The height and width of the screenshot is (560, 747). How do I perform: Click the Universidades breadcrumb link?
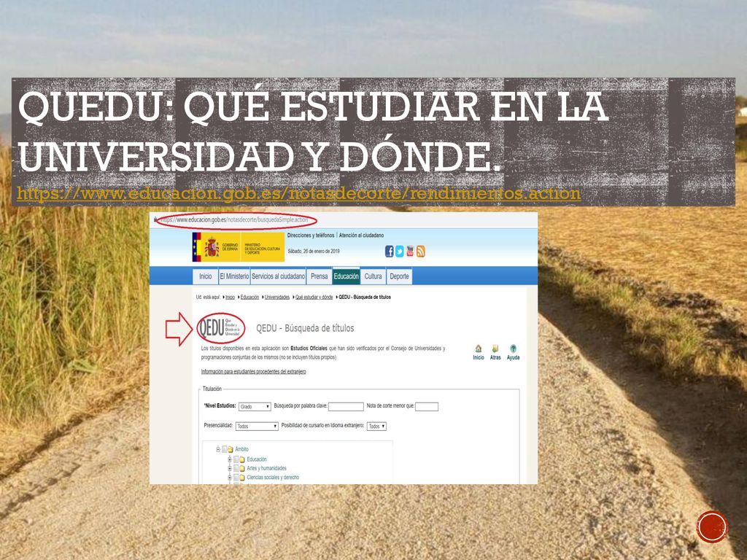tap(276, 297)
